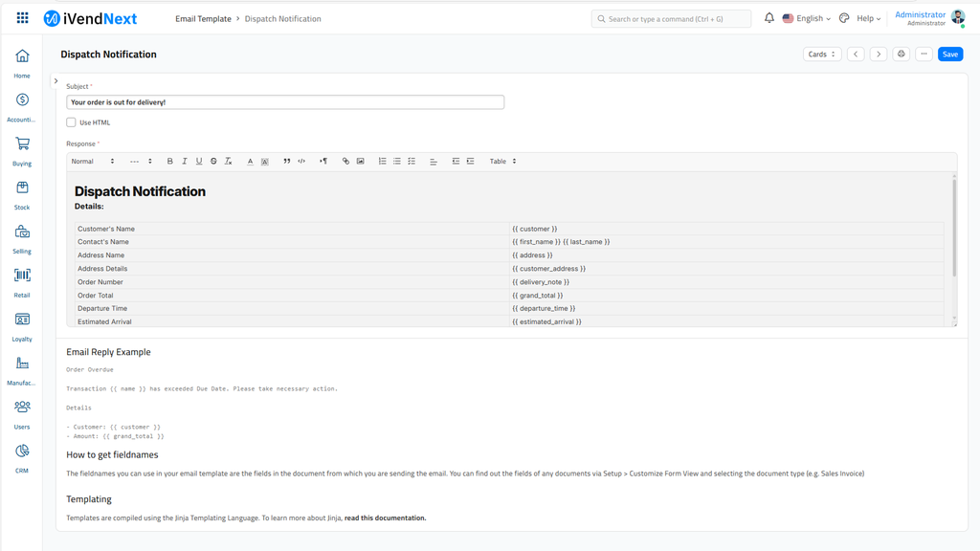
Task: Insert an image
Action: click(x=360, y=161)
